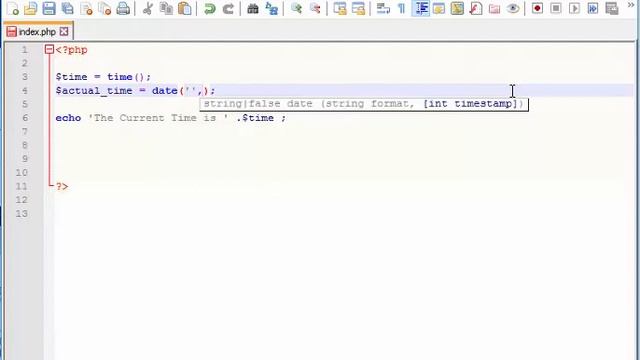Open a file with the folder icon

(31, 9)
